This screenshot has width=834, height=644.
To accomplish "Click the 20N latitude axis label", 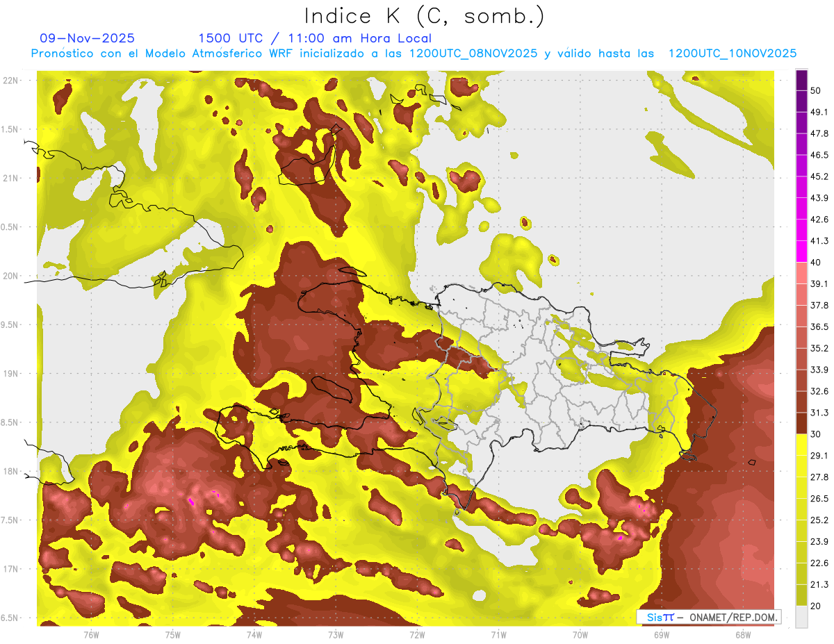I will 11,276.
